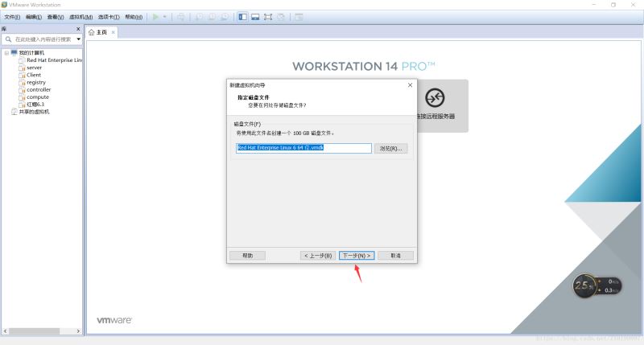The image size is (644, 345).
Task: Click the home icon on the 主页 tab
Action: [92, 32]
